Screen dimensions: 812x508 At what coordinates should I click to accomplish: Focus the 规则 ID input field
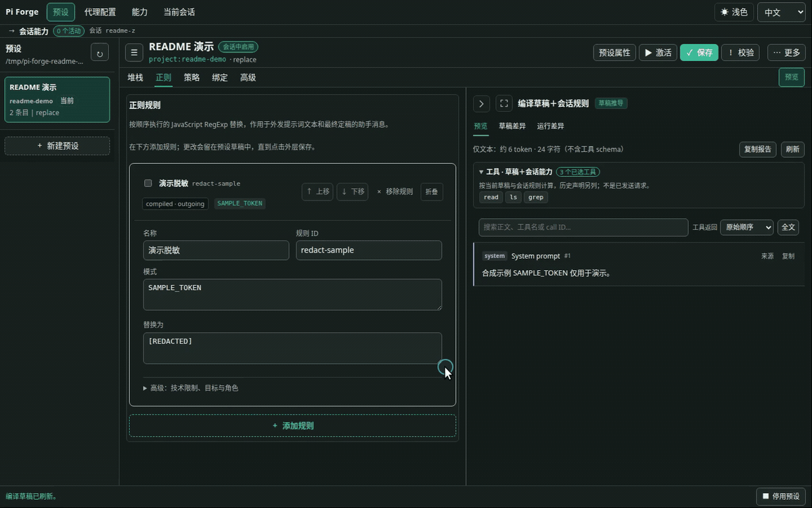369,250
